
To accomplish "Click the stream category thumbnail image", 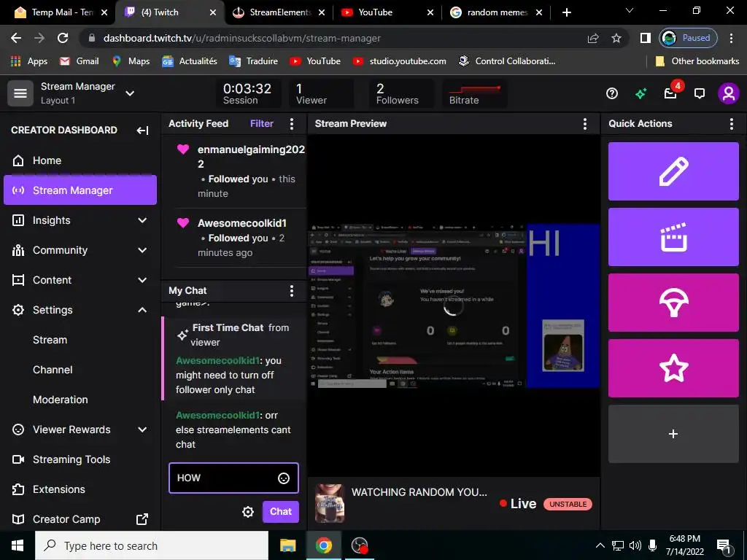I will tap(330, 503).
